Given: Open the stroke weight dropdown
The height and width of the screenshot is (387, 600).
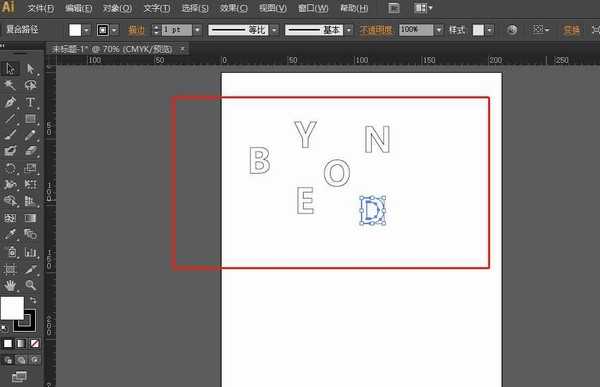Looking at the screenshot, I should click(x=197, y=30).
